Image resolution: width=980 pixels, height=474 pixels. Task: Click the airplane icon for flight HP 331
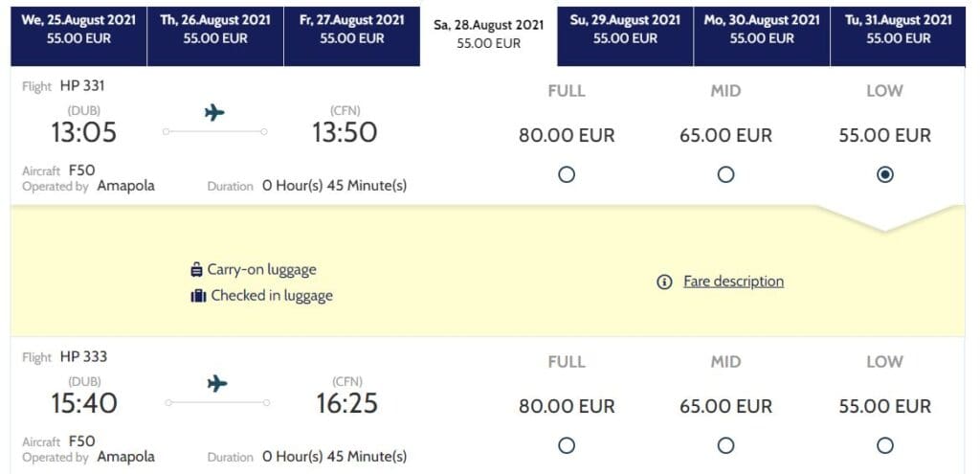(x=215, y=113)
